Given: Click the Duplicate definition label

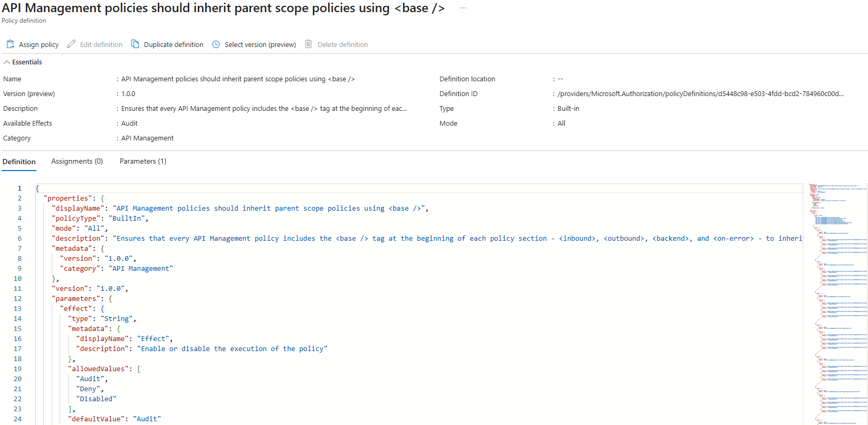Looking at the screenshot, I should (x=173, y=45).
